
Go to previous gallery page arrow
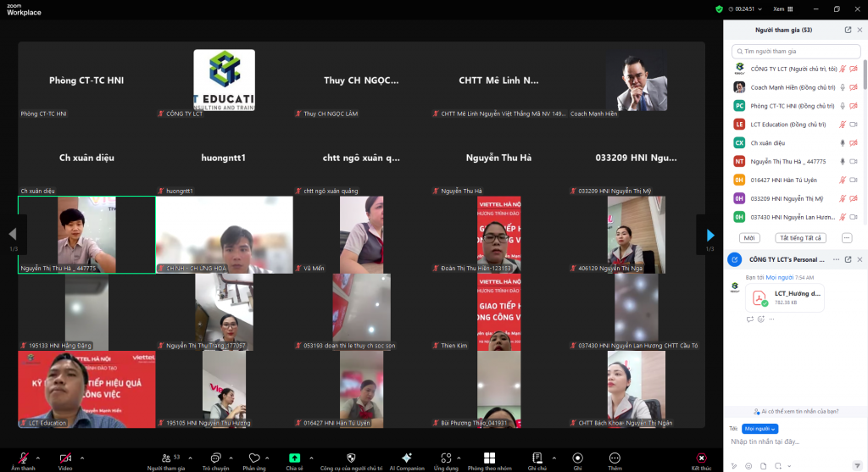click(x=12, y=234)
